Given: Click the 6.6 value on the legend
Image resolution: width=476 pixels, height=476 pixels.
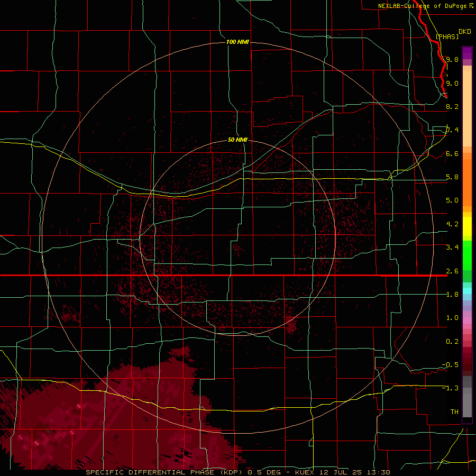Looking at the screenshot, I should [452, 153].
